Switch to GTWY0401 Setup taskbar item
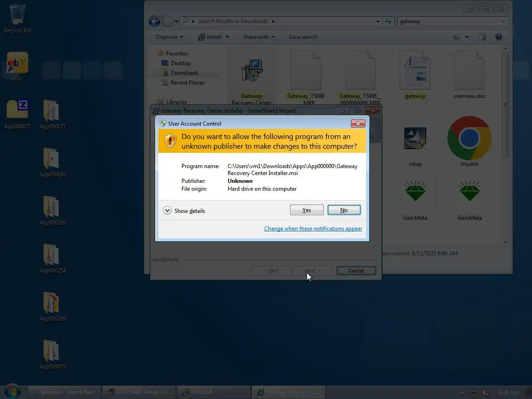532x399 pixels. [139, 392]
